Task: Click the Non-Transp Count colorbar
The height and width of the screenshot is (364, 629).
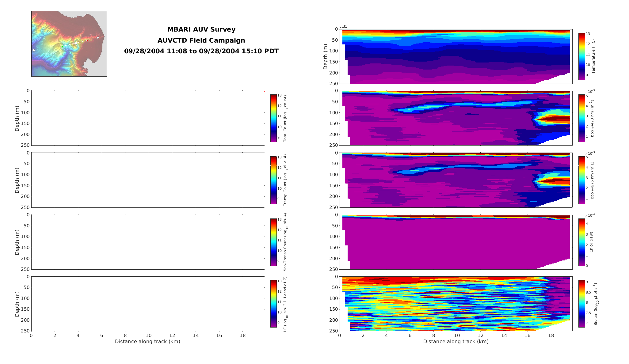Action: pyautogui.click(x=273, y=242)
